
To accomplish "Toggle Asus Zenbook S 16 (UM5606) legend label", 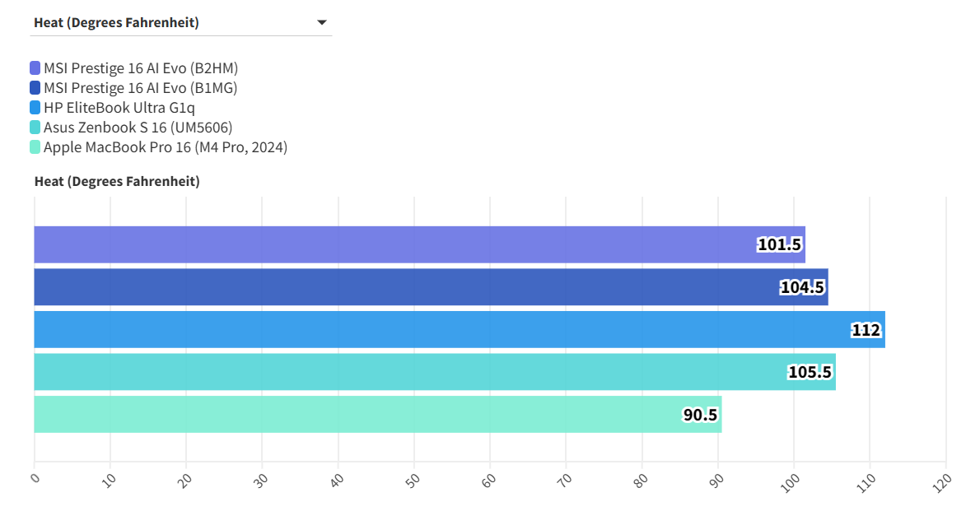I will [x=138, y=128].
